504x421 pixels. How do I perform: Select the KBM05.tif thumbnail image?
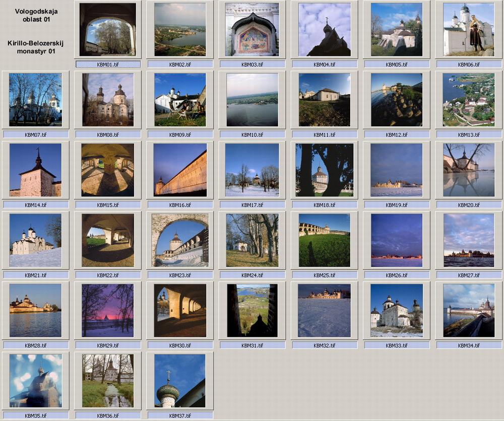point(397,30)
